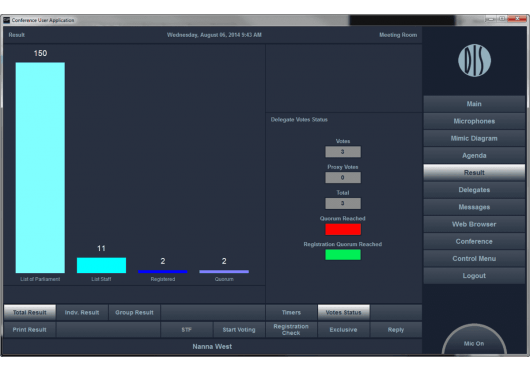
Task: Log out using the Logout button
Action: 474,276
